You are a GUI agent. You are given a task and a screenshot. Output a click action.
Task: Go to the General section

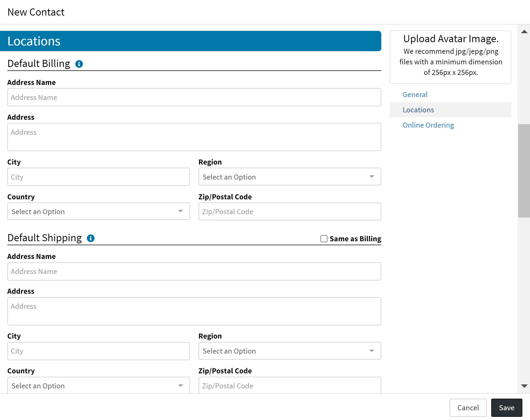[415, 95]
